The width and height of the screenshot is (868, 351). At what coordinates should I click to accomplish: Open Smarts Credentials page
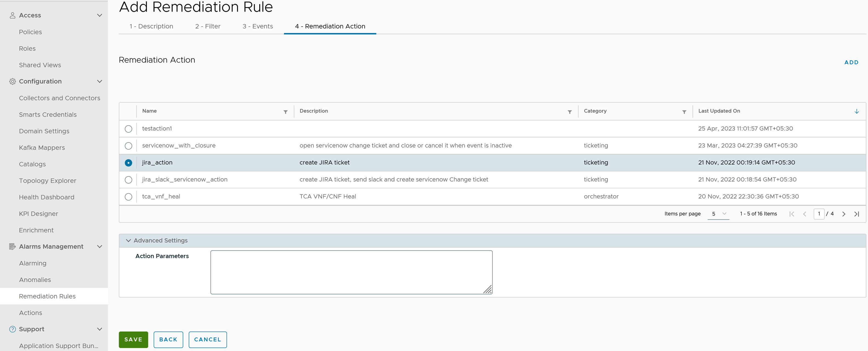(47, 115)
